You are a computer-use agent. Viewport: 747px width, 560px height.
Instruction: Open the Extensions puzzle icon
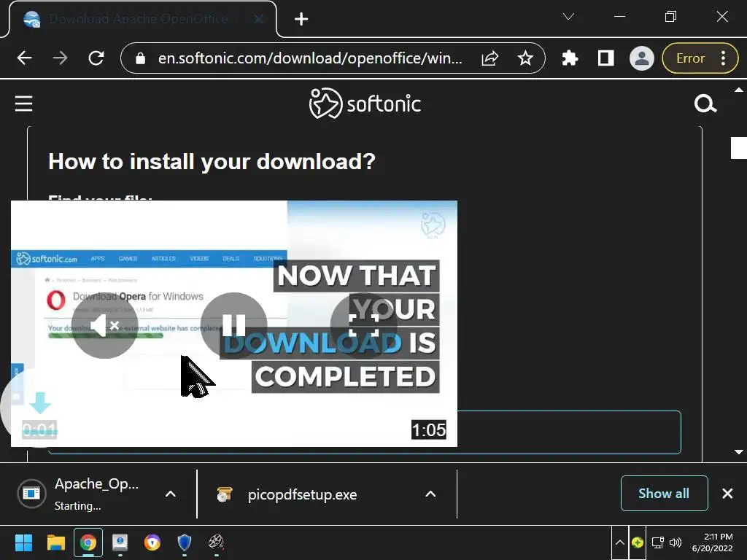tap(570, 58)
